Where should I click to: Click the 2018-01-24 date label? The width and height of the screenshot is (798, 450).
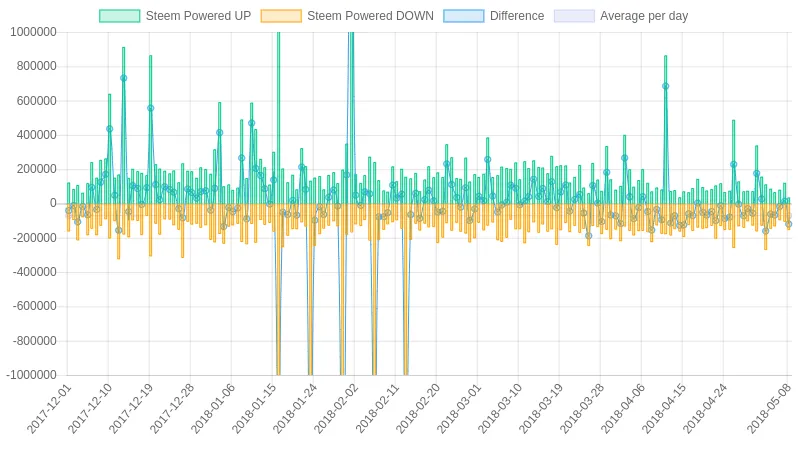[x=295, y=409]
